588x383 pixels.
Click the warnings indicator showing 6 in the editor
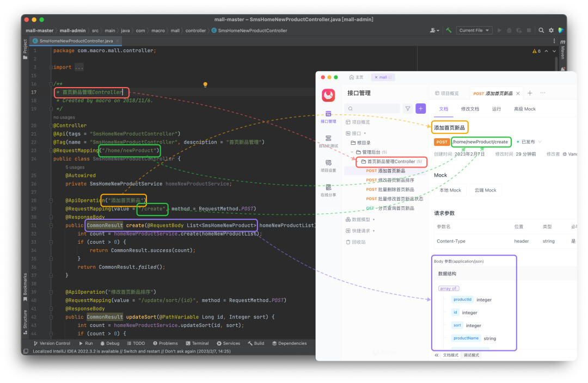coord(537,51)
